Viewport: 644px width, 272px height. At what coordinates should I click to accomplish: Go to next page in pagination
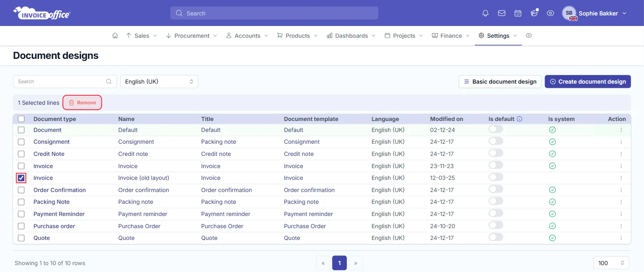[356, 263]
